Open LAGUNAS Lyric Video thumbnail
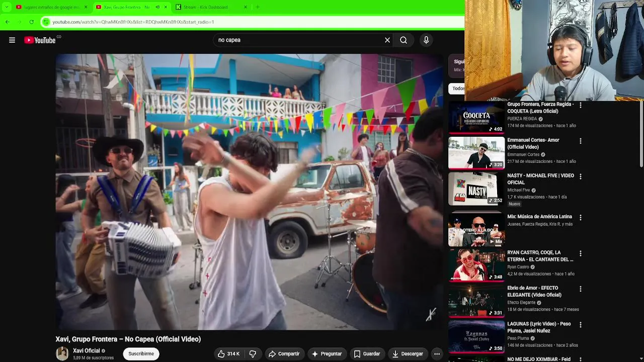 476,337
